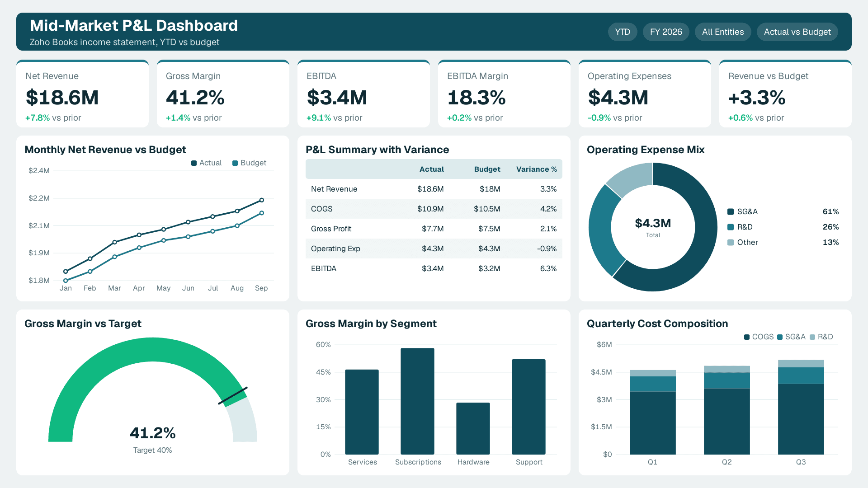
Task: Open the YTD period filter
Action: tap(623, 32)
